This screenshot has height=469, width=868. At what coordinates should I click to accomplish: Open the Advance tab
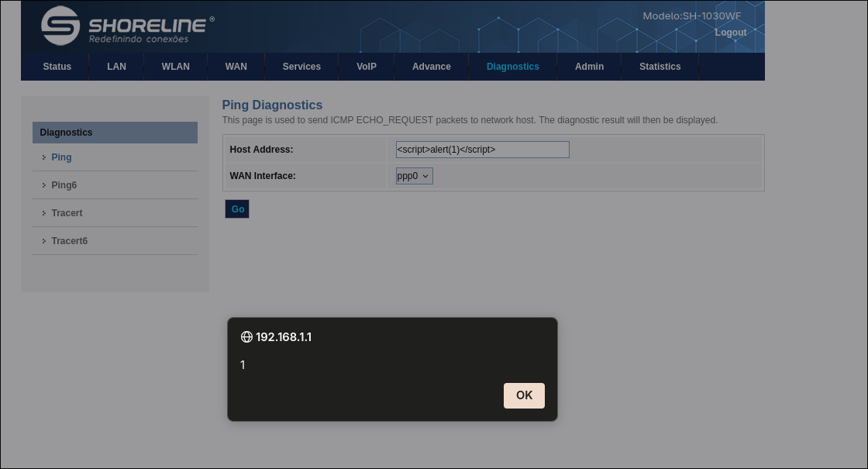point(431,67)
